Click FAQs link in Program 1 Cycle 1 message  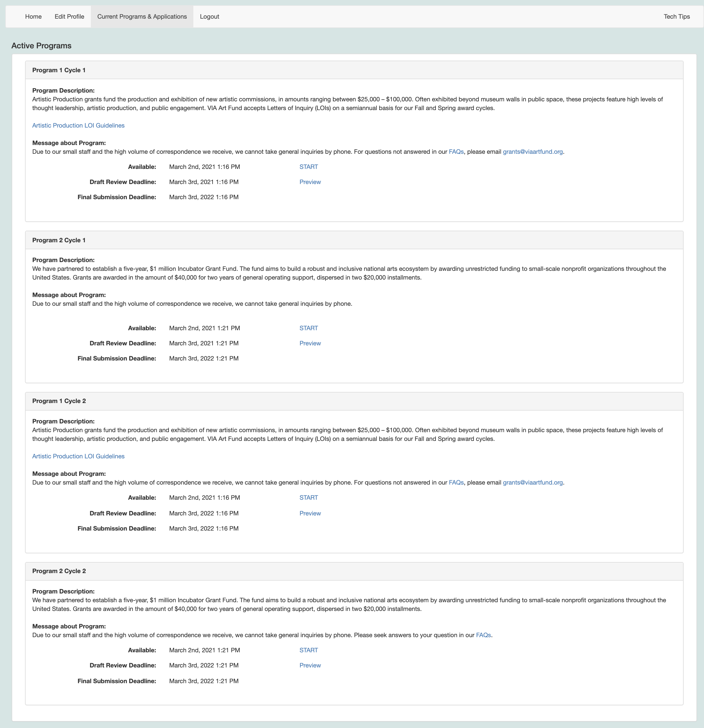coord(456,152)
